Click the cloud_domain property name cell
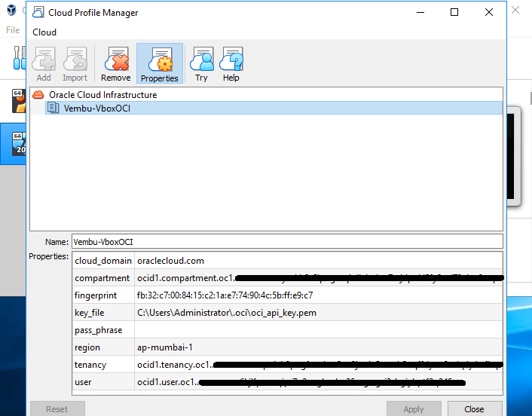532x416 pixels. pyautogui.click(x=103, y=261)
